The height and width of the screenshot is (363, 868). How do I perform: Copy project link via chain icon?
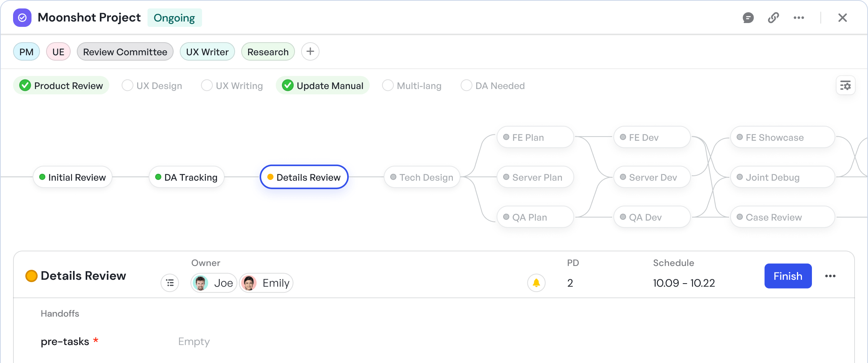click(773, 18)
